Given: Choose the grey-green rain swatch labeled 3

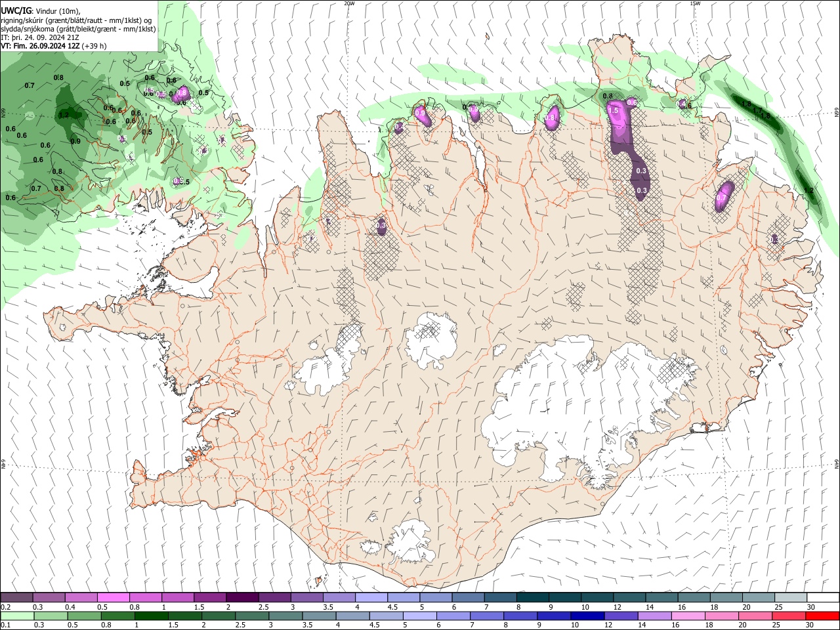Looking at the screenshot, I should tap(285, 616).
